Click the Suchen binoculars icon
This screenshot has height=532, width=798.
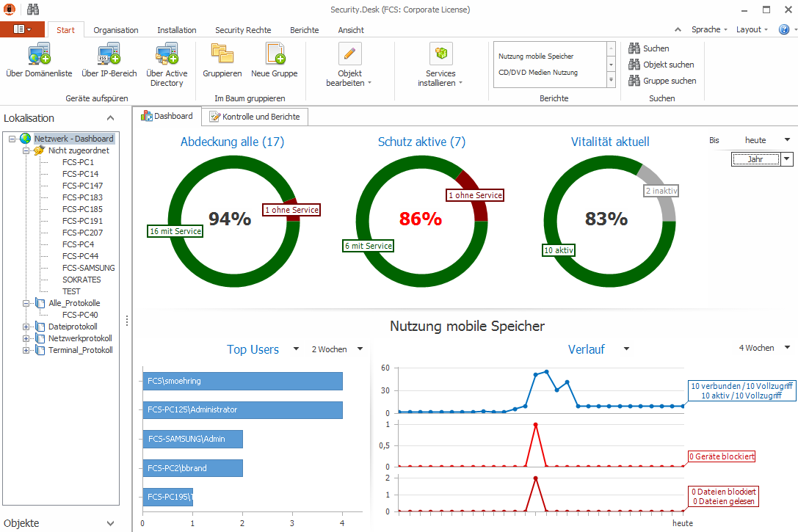click(x=634, y=48)
